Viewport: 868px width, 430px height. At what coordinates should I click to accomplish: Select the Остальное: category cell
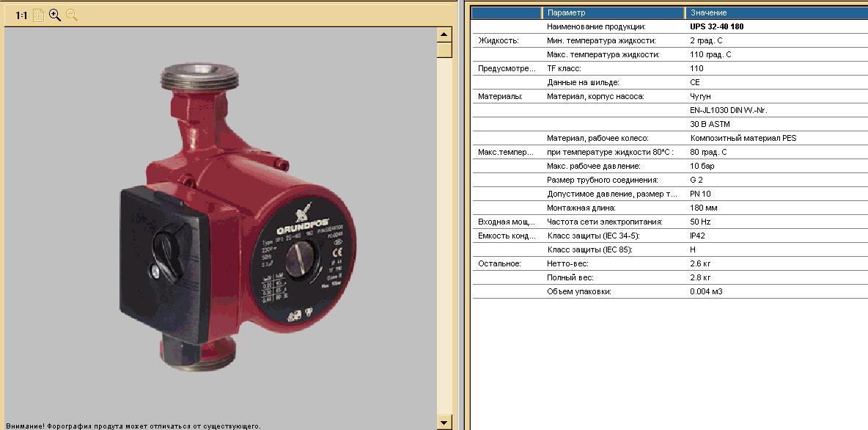click(x=499, y=263)
